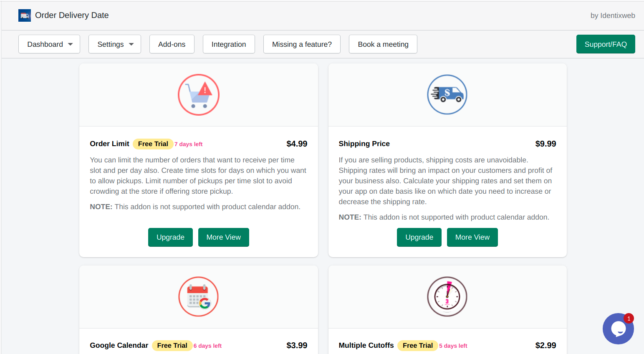Click the Google Calendar Free Trial badge

172,346
